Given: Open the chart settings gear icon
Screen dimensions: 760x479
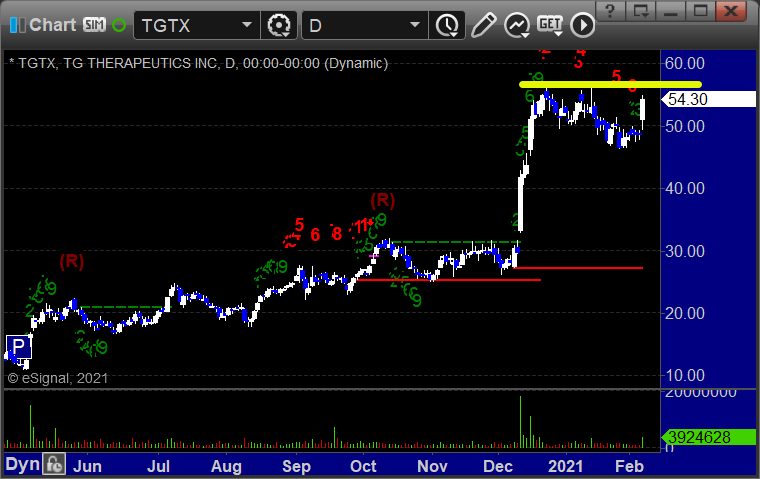Looking at the screenshot, I should pos(279,25).
